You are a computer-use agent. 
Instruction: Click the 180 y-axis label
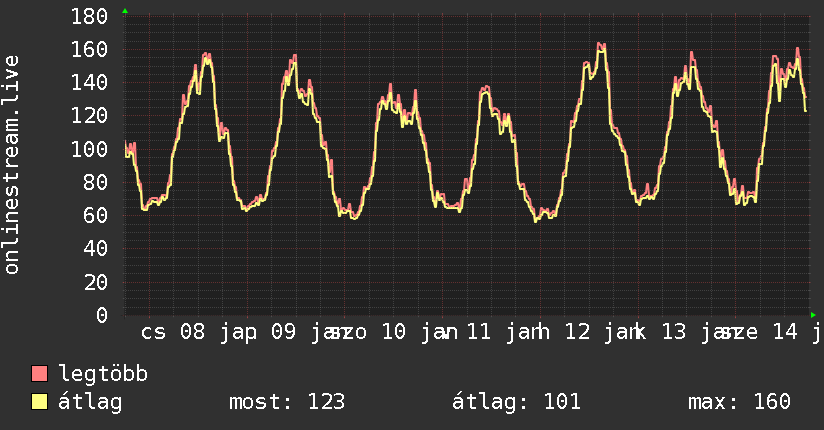point(89,16)
